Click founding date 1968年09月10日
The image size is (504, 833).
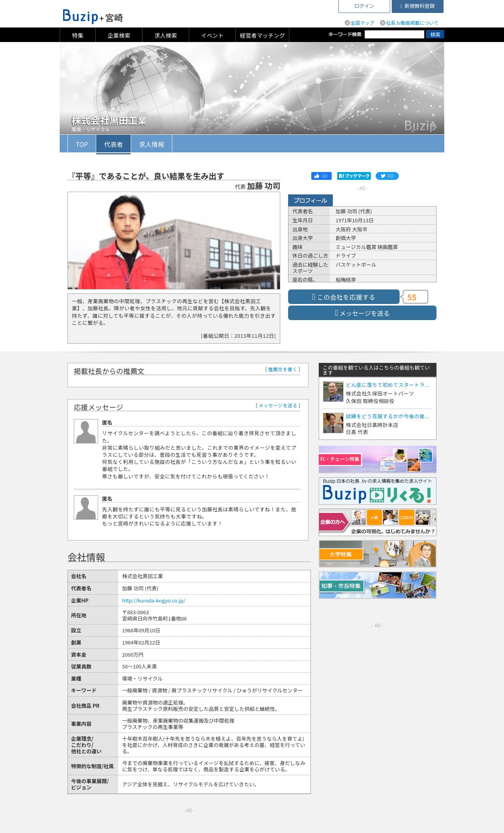pos(141,630)
